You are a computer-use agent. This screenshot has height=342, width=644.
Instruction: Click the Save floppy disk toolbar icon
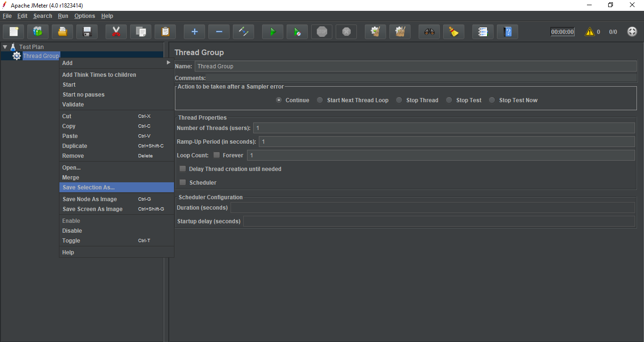pos(87,32)
